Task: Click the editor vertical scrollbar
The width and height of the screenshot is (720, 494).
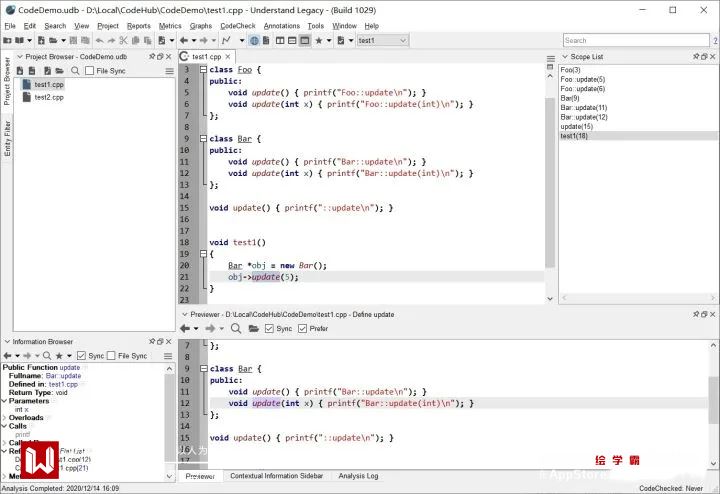Action: pos(550,184)
